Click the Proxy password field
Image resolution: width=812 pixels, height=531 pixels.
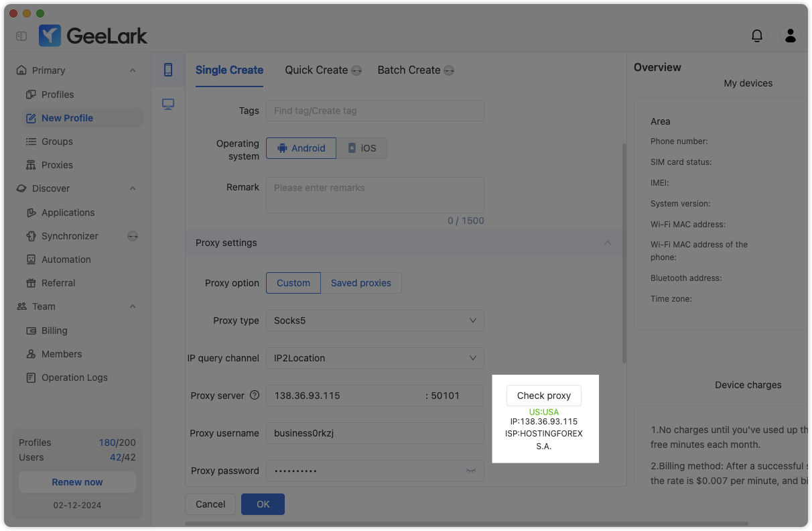(x=375, y=471)
